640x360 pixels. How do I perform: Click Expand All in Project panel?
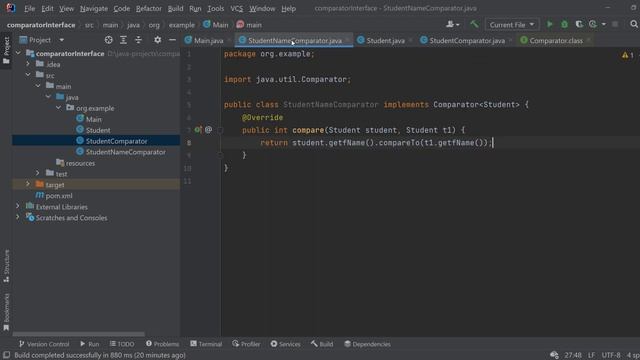123,40
